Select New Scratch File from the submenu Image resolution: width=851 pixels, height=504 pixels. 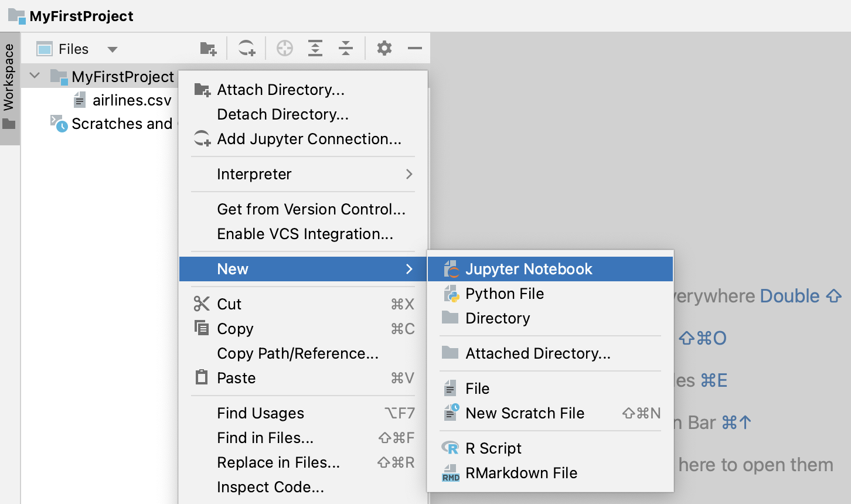coord(525,413)
